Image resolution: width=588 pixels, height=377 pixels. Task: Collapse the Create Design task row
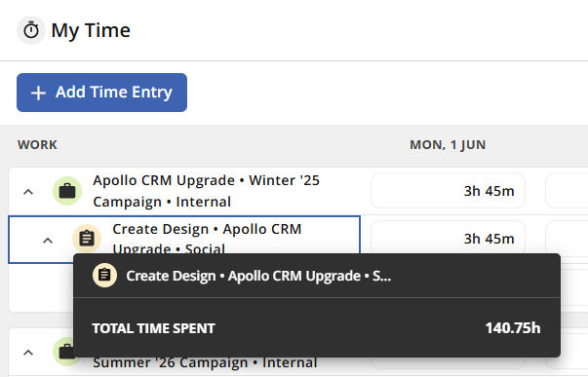tap(48, 241)
